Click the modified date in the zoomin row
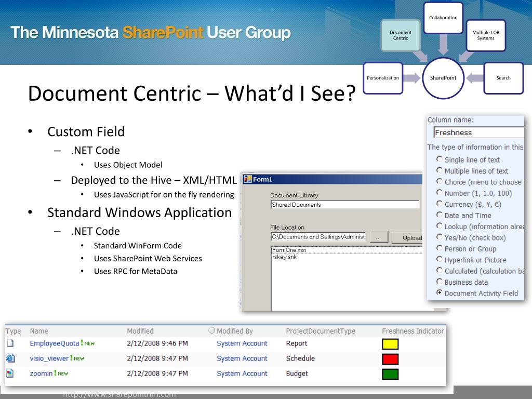Image resolution: width=532 pixels, height=399 pixels. [157, 374]
